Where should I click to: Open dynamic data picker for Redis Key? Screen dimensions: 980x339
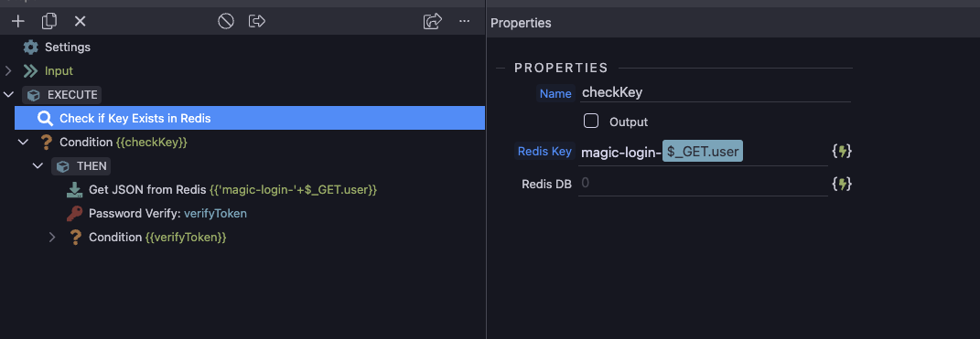pos(842,151)
